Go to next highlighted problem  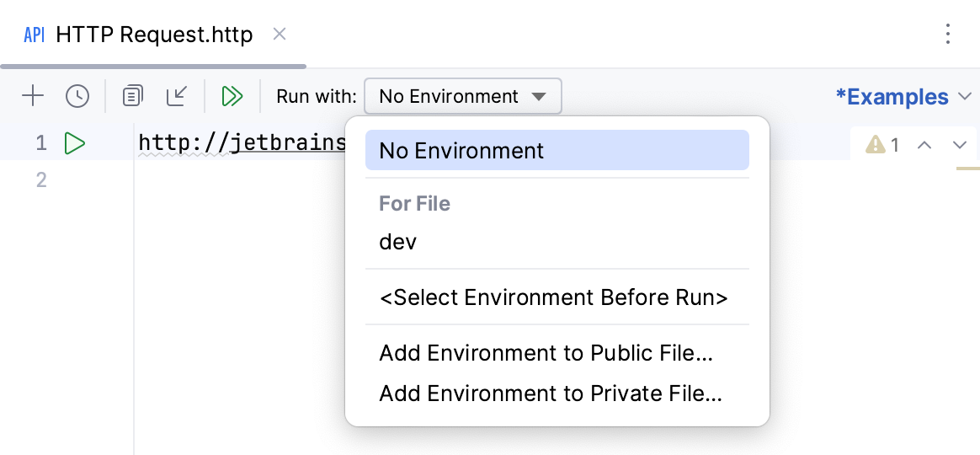point(959,145)
